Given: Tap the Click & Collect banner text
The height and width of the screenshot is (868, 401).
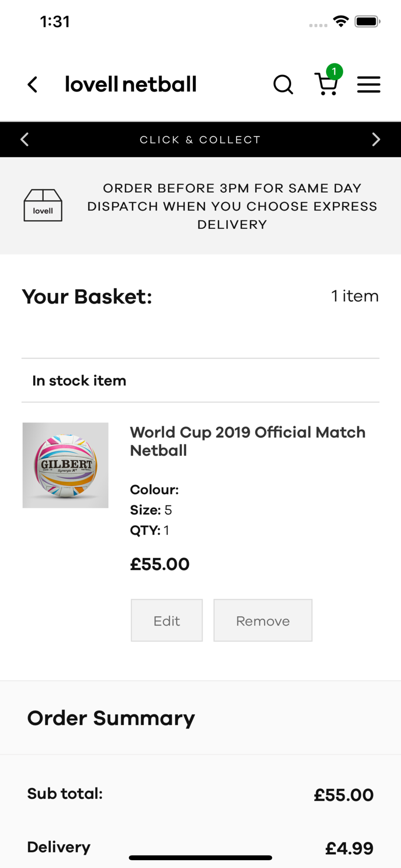Looking at the screenshot, I should click(200, 140).
